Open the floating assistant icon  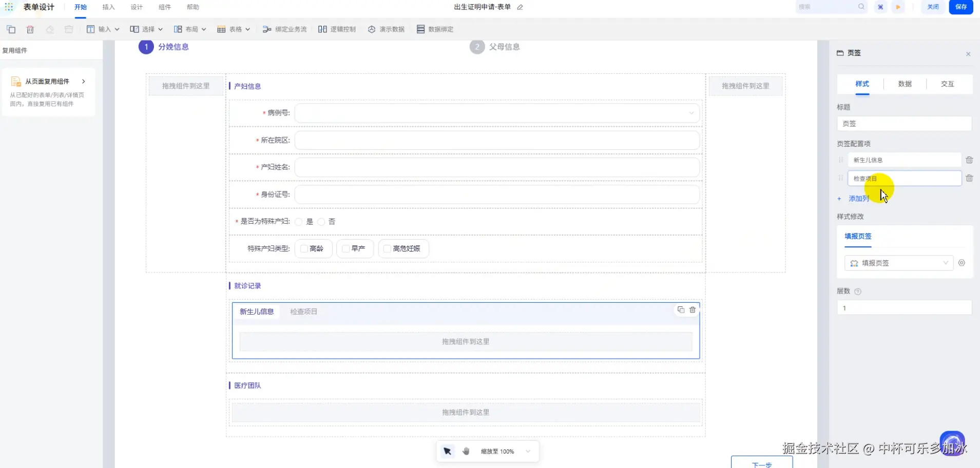[x=952, y=443]
